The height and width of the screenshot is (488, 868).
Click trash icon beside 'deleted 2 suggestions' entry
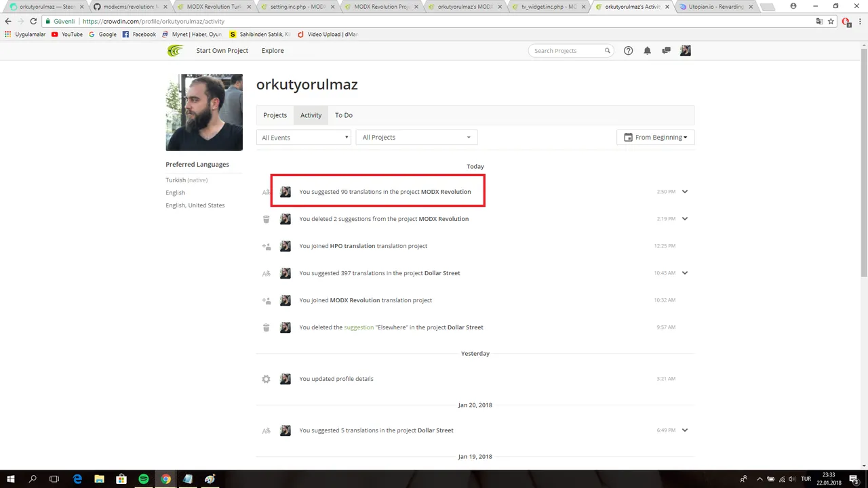coord(266,219)
